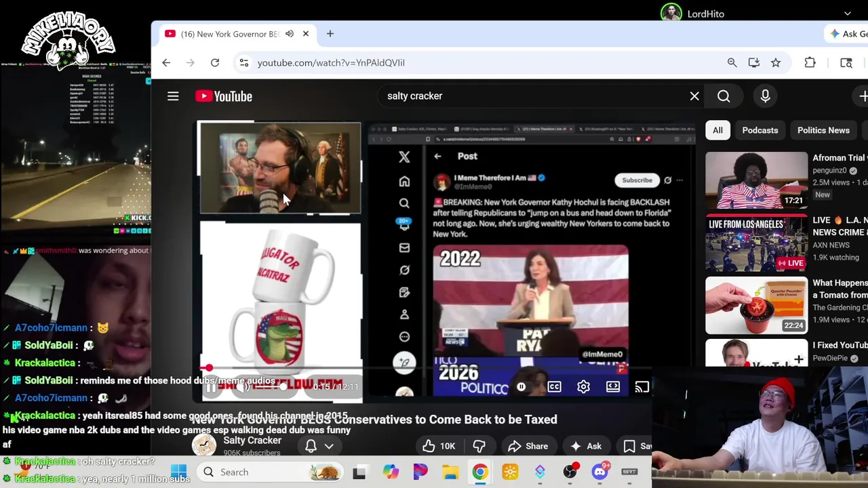This screenshot has height=488, width=868.
Task: Select the Politics News filter chip
Action: click(x=823, y=130)
